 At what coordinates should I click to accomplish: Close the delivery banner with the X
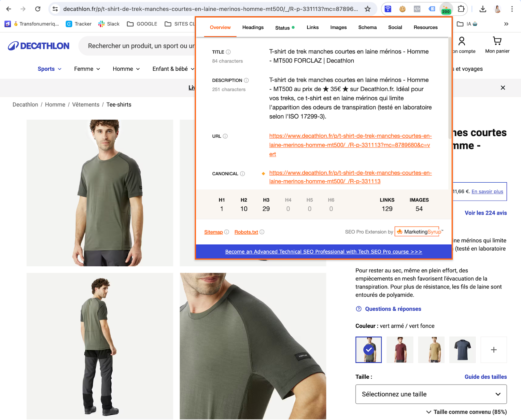click(x=503, y=88)
